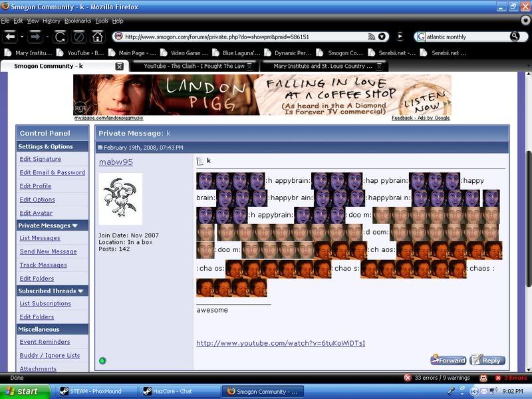This screenshot has height=399, width=532.
Task: Forward this private message
Action: (448, 360)
